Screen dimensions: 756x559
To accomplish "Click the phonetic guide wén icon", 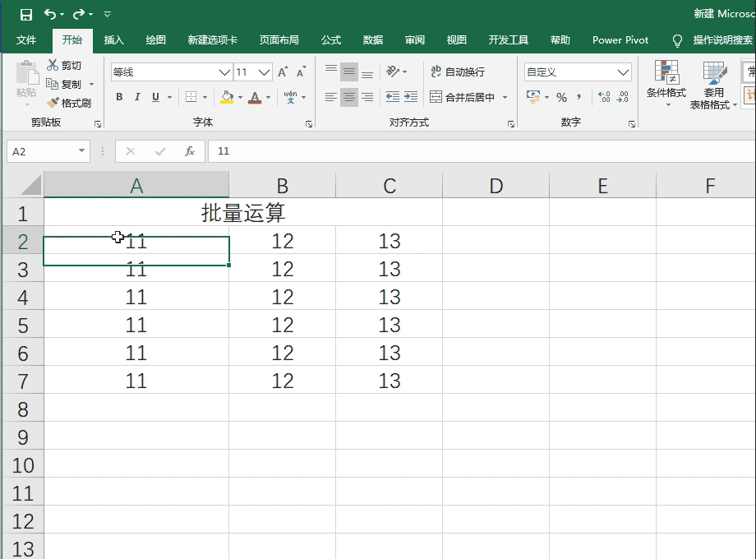I will (290, 97).
